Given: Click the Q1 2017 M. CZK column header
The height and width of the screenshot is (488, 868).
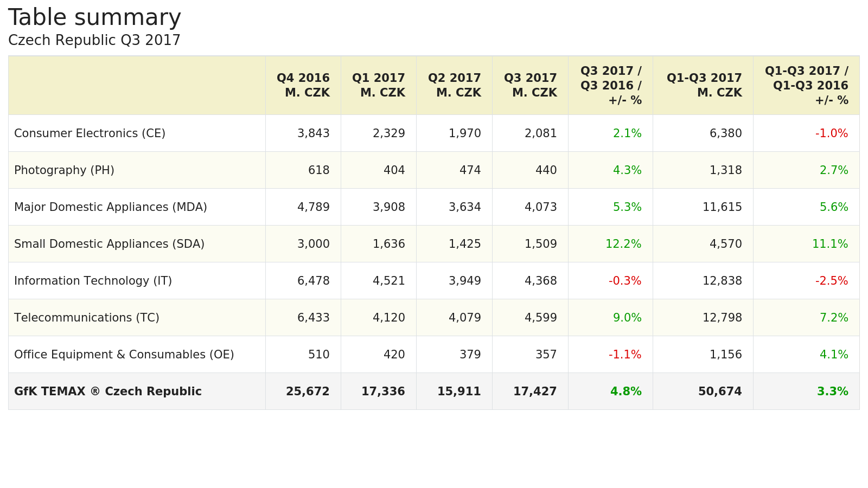Looking at the screenshot, I should [379, 86].
